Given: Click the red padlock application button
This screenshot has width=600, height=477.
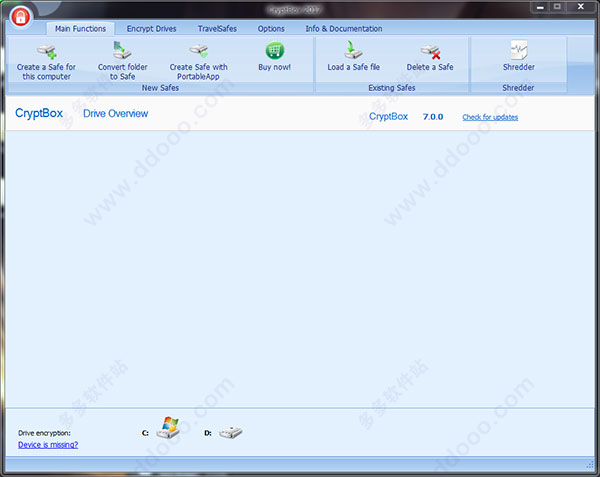Looking at the screenshot, I should 21,17.
